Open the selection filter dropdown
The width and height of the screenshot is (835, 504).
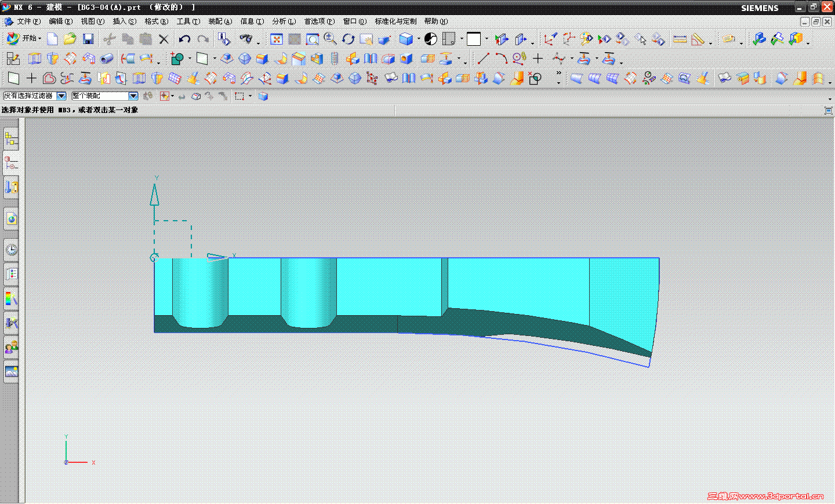[x=61, y=96]
